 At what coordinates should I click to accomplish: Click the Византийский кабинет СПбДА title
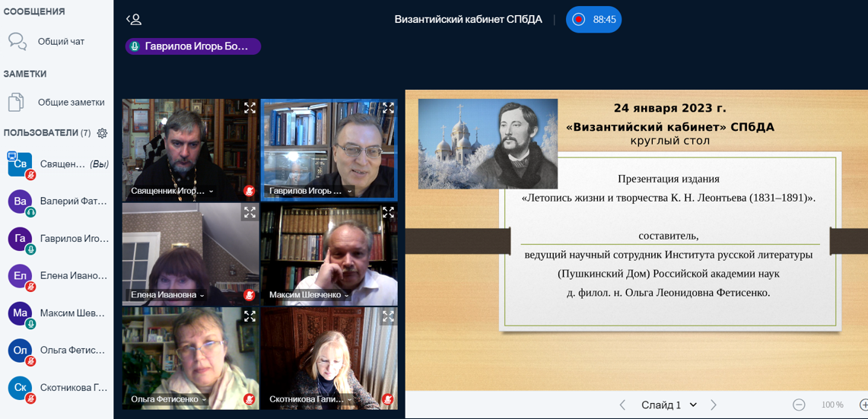469,19
